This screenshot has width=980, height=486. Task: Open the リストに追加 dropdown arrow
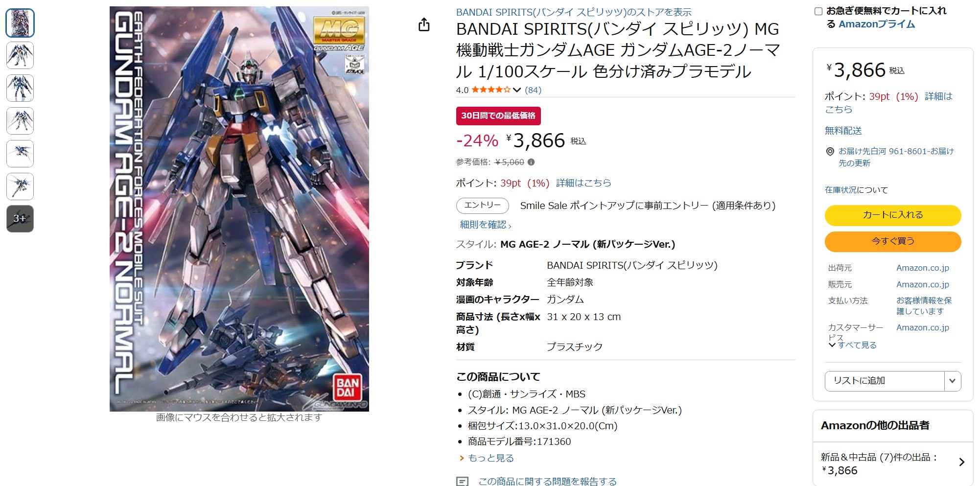(x=953, y=381)
